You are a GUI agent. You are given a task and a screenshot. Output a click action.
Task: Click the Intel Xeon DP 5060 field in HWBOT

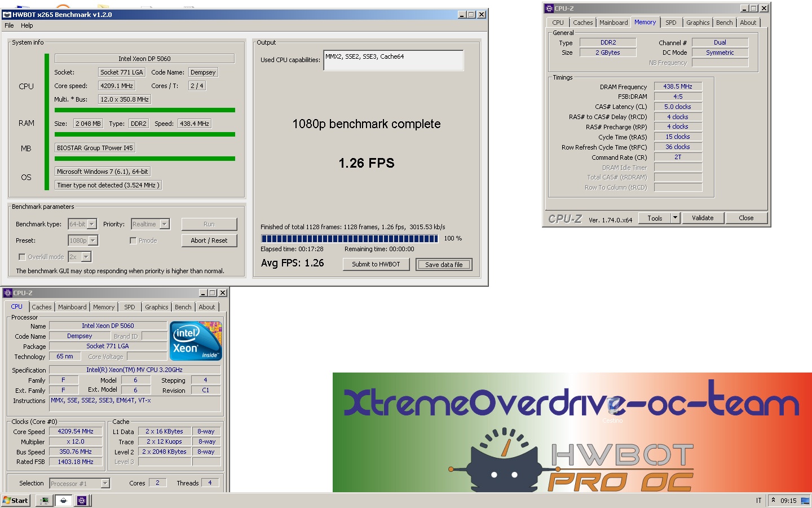144,59
